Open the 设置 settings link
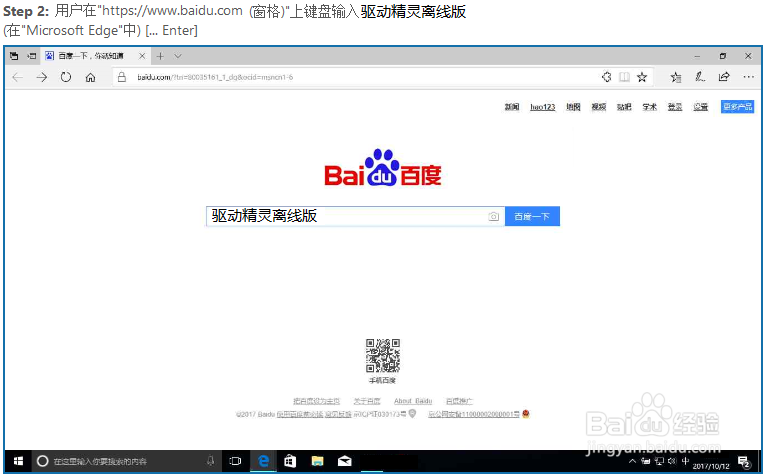The image size is (764, 474). click(x=701, y=107)
